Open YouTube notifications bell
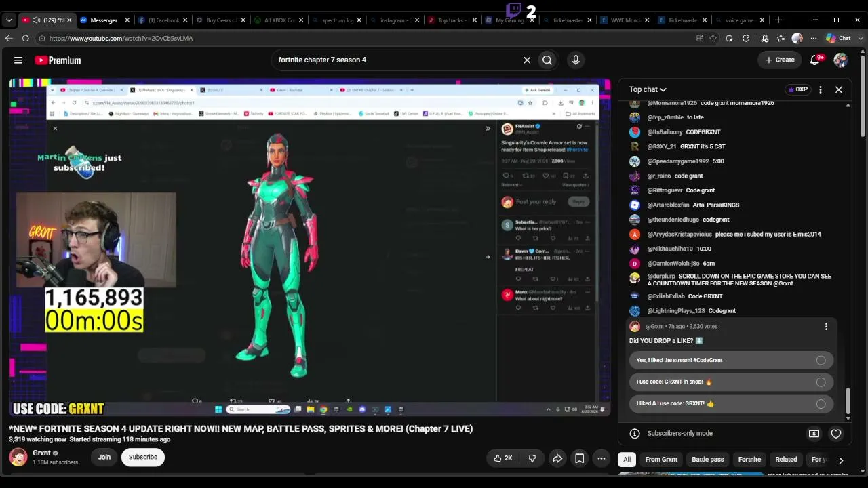Screen dimensions: 868x488 coord(816,60)
